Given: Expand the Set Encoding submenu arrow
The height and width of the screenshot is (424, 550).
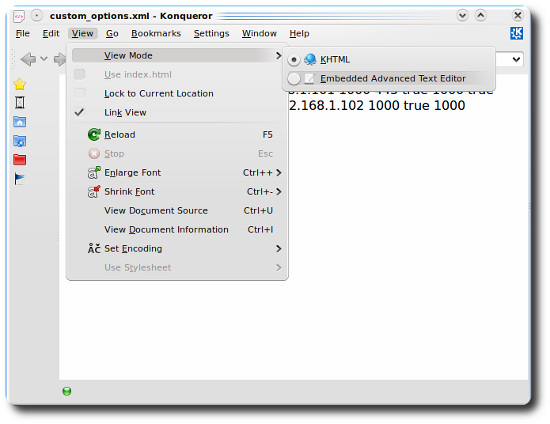Looking at the screenshot, I should point(279,249).
